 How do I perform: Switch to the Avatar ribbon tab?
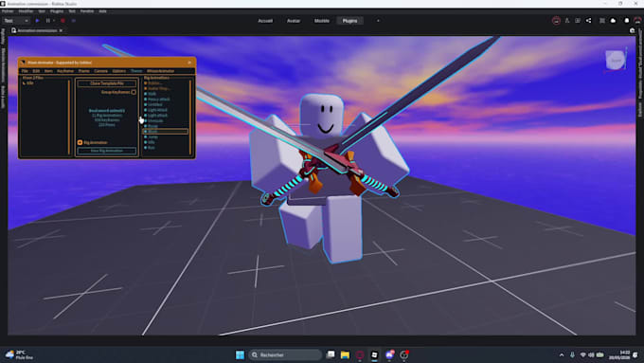point(294,21)
